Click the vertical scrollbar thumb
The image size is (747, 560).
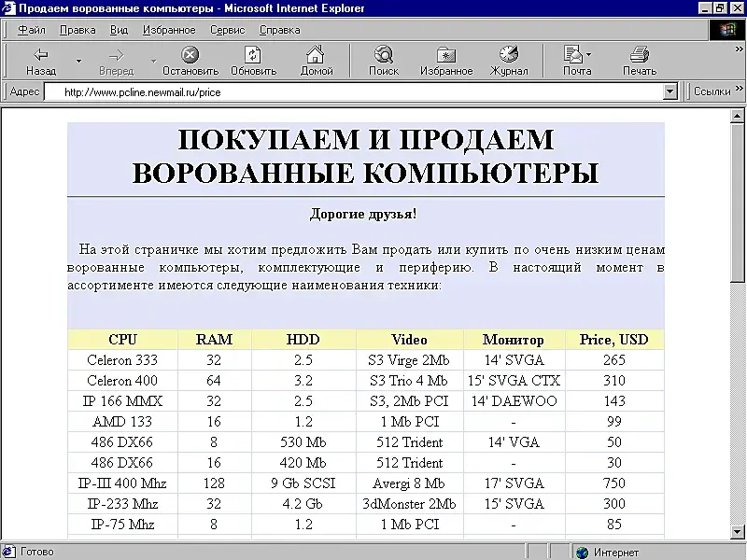(x=738, y=203)
